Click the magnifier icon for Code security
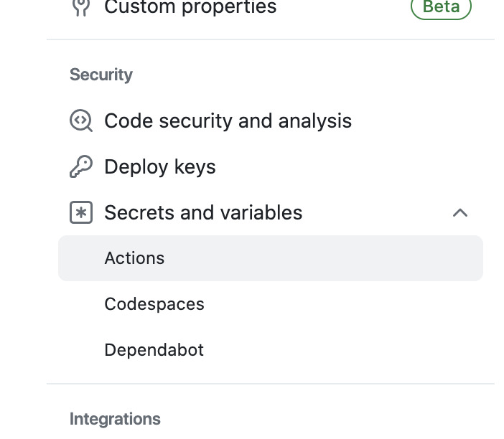 81,121
